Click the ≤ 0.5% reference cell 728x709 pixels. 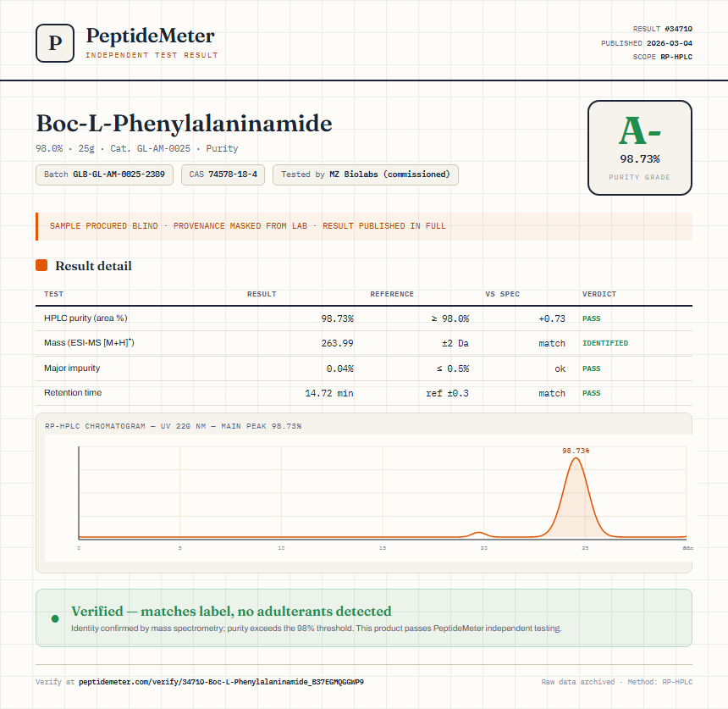pyautogui.click(x=453, y=368)
